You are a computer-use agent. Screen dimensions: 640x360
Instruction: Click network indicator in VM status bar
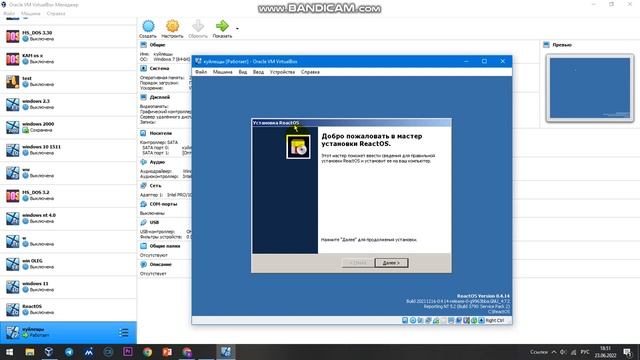click(x=428, y=320)
